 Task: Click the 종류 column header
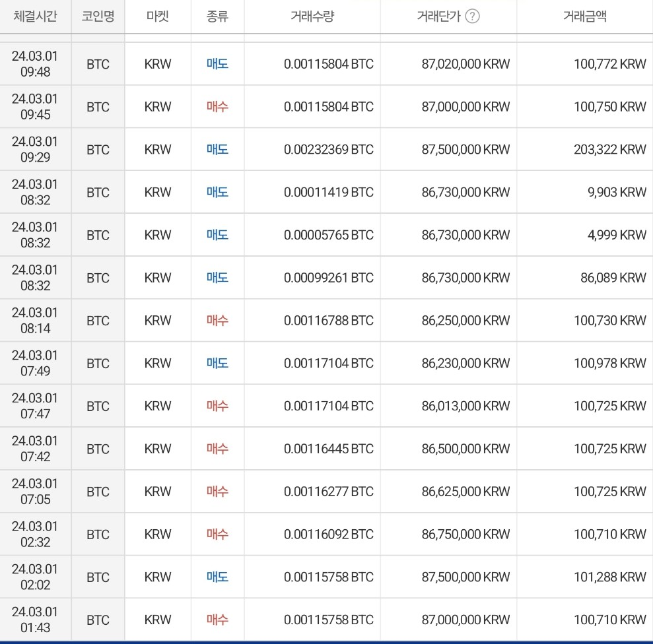click(217, 16)
